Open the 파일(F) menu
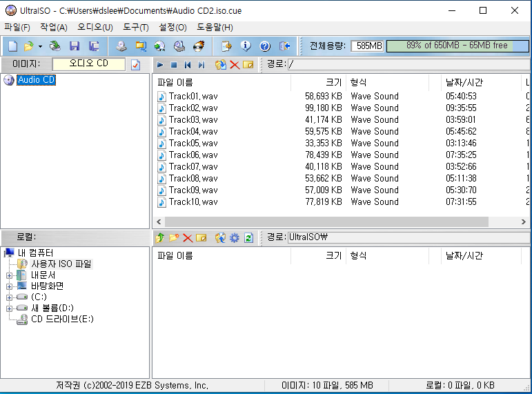532x394 pixels. click(17, 28)
